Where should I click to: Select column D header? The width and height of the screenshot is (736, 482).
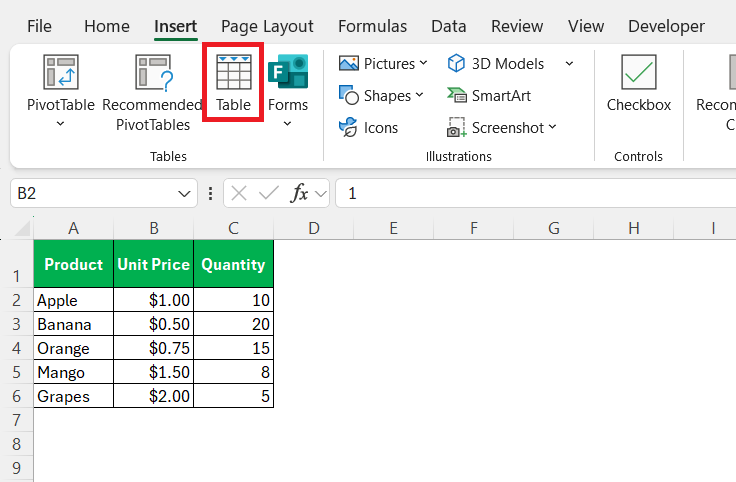coord(314,228)
